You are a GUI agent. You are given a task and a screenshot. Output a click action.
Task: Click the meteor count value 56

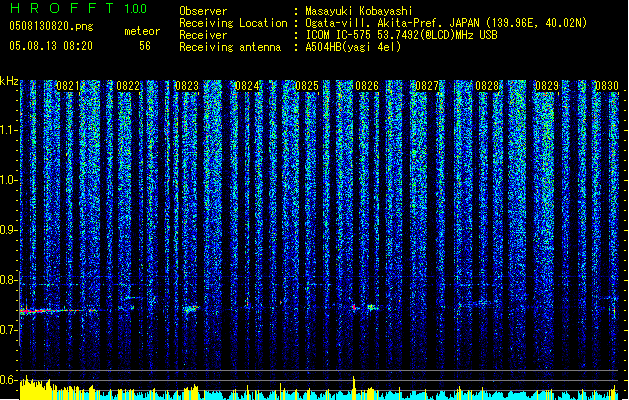point(145,46)
